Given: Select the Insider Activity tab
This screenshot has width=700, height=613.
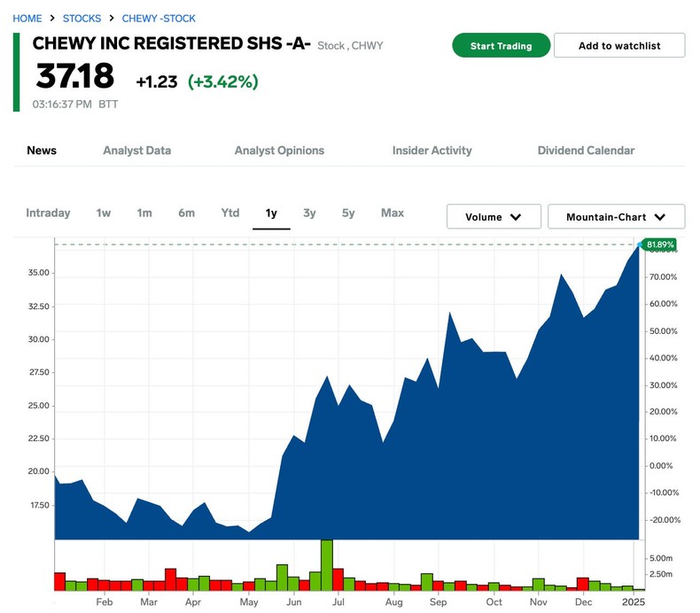Looking at the screenshot, I should [432, 151].
